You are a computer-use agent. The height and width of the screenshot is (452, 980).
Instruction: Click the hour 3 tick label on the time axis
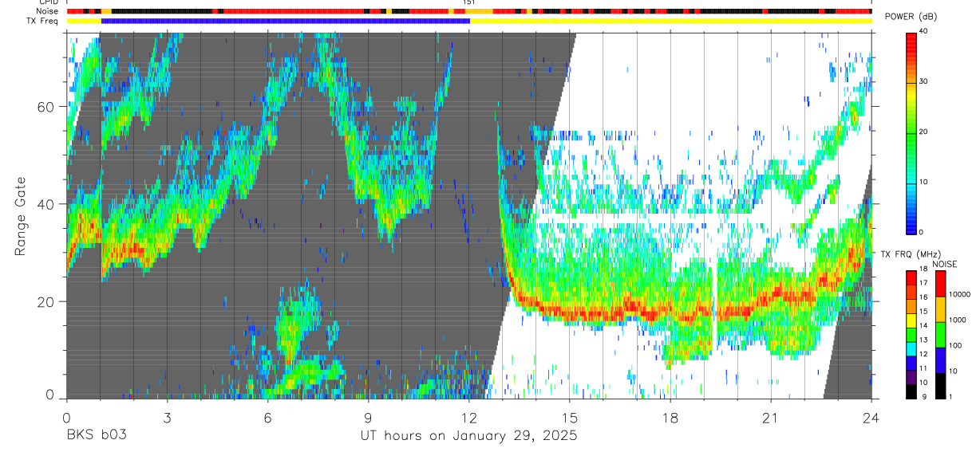(x=167, y=417)
